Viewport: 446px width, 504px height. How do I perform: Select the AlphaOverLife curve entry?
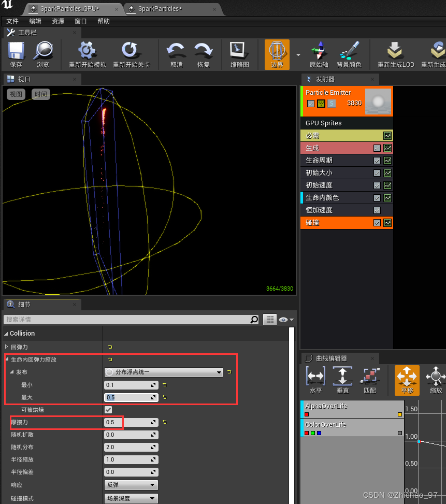pyautogui.click(x=352, y=409)
